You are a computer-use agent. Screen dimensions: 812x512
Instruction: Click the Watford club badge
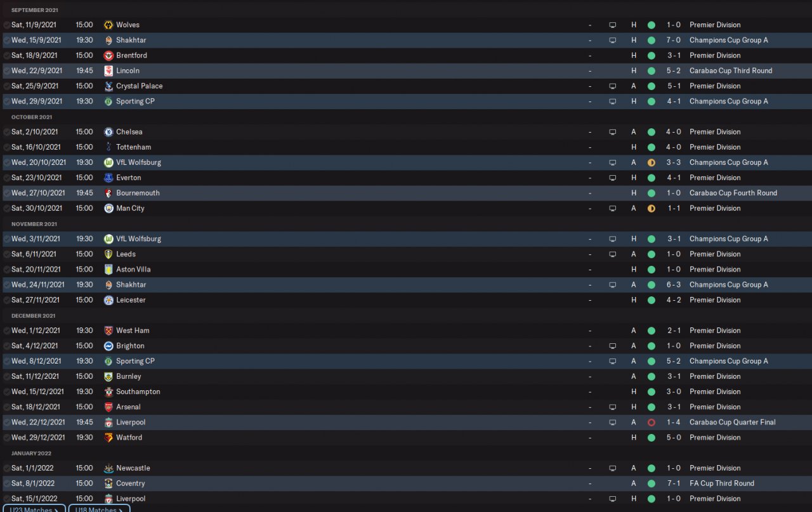(x=108, y=438)
